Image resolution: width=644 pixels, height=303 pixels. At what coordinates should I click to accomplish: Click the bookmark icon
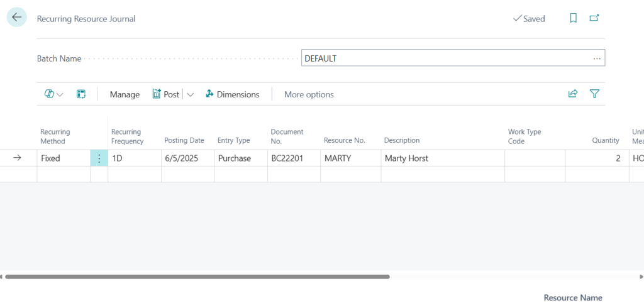point(573,18)
